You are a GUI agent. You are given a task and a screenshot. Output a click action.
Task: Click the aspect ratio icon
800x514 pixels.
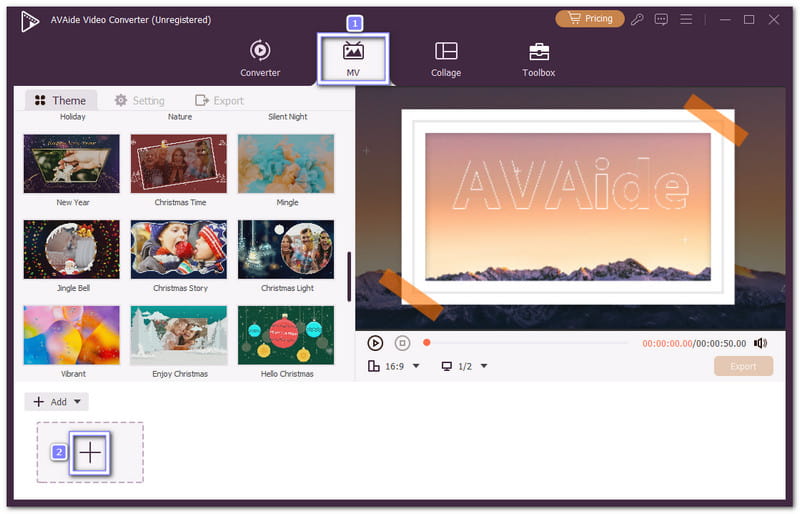click(x=374, y=366)
